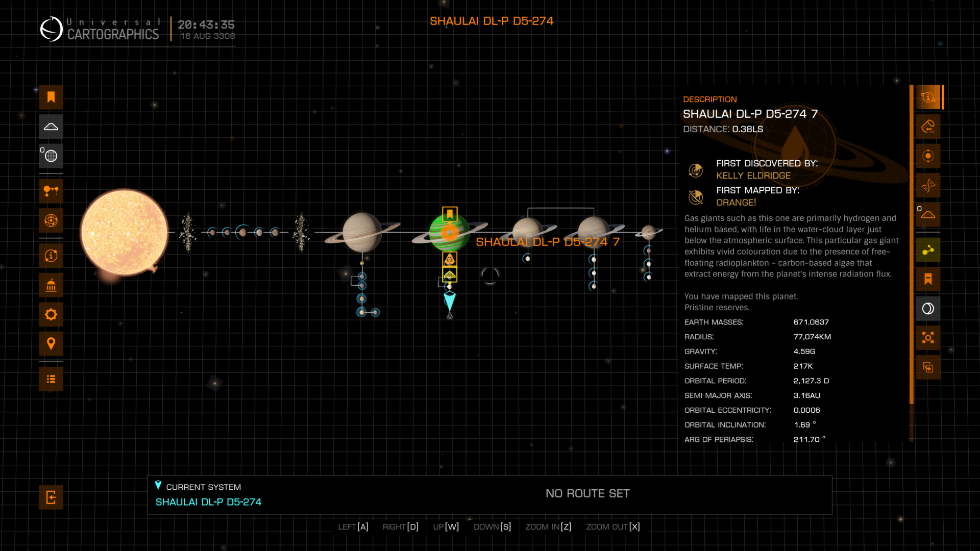Select the last small ringed planet
The height and width of the screenshot is (551, 980).
(649, 232)
